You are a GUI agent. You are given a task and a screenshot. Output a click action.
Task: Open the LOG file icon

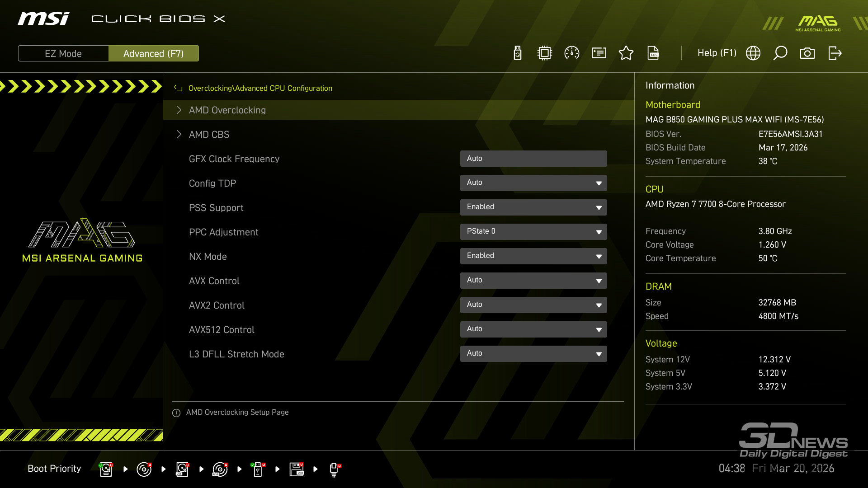click(x=653, y=53)
